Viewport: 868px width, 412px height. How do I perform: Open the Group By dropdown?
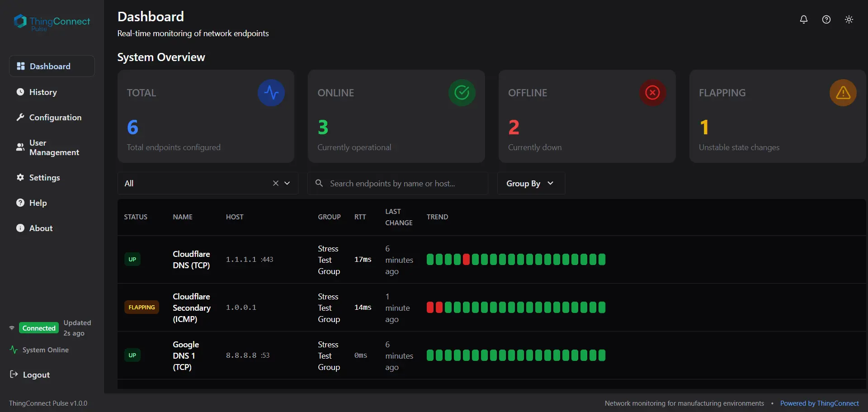coord(531,183)
